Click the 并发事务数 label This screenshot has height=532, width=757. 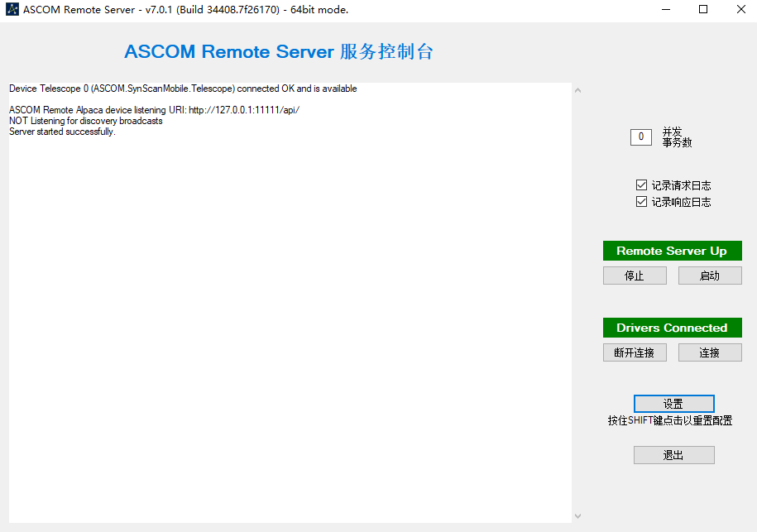pos(677,137)
